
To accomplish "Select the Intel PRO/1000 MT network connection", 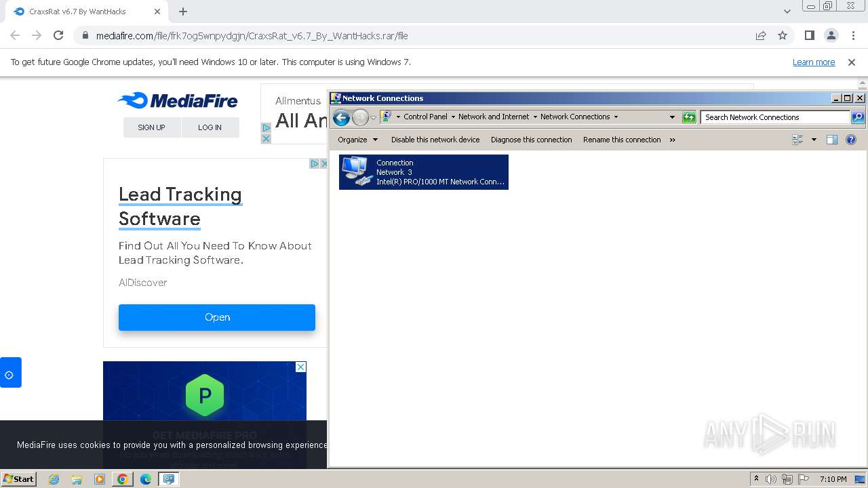I will pyautogui.click(x=424, y=172).
